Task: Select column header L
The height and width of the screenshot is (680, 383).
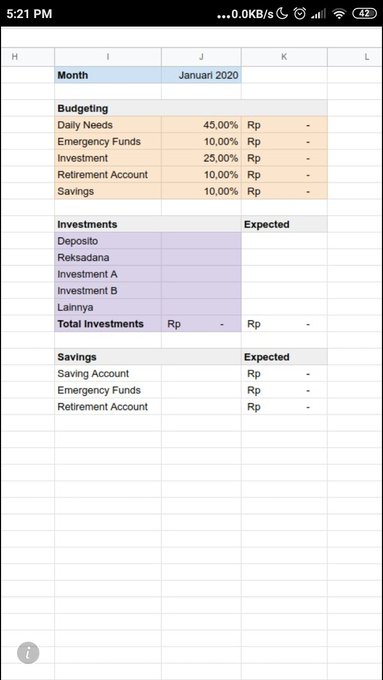Action: [355, 57]
